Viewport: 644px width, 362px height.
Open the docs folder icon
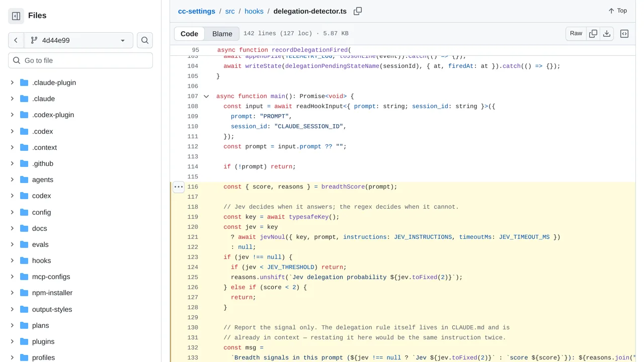(24, 228)
